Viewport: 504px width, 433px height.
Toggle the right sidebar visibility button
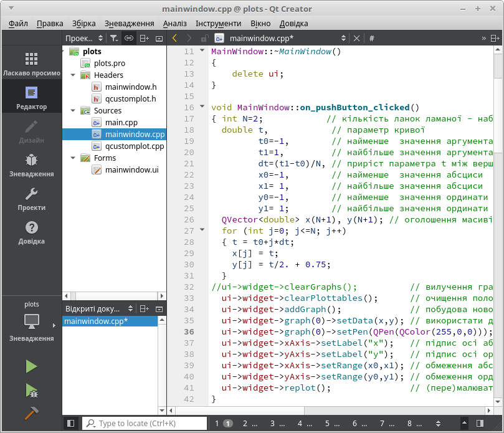[x=480, y=423]
